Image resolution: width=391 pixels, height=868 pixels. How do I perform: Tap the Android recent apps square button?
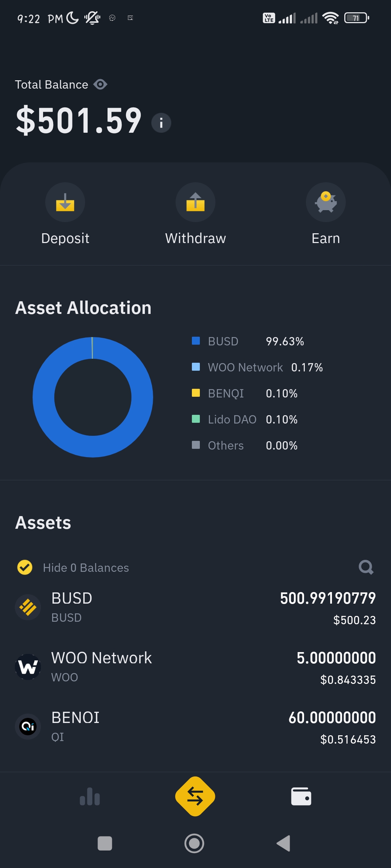coord(105,843)
